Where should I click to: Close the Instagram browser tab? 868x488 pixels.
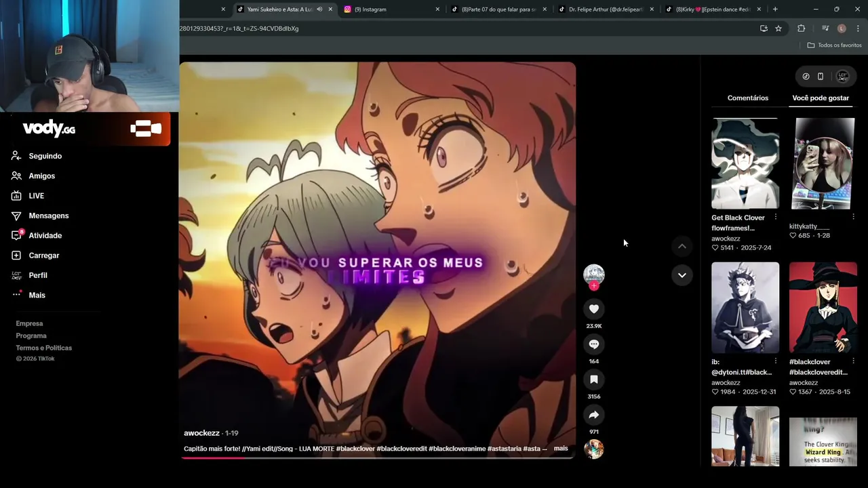point(437,9)
